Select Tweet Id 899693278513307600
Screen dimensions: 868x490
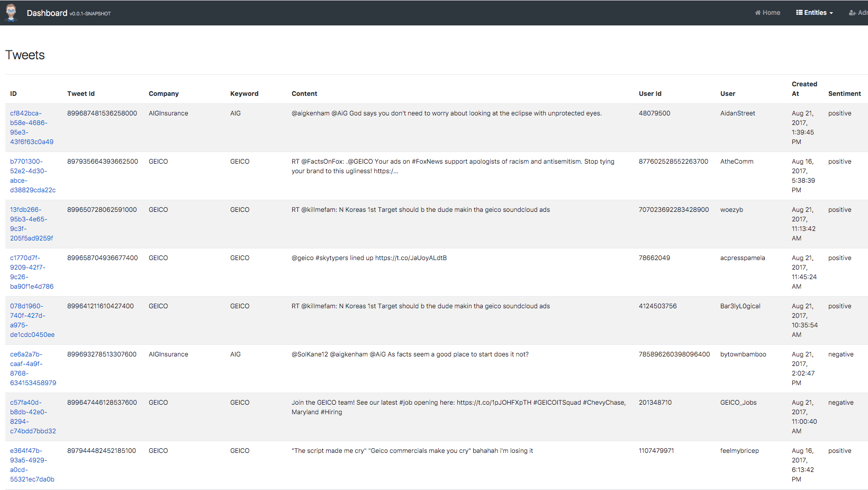(x=102, y=354)
